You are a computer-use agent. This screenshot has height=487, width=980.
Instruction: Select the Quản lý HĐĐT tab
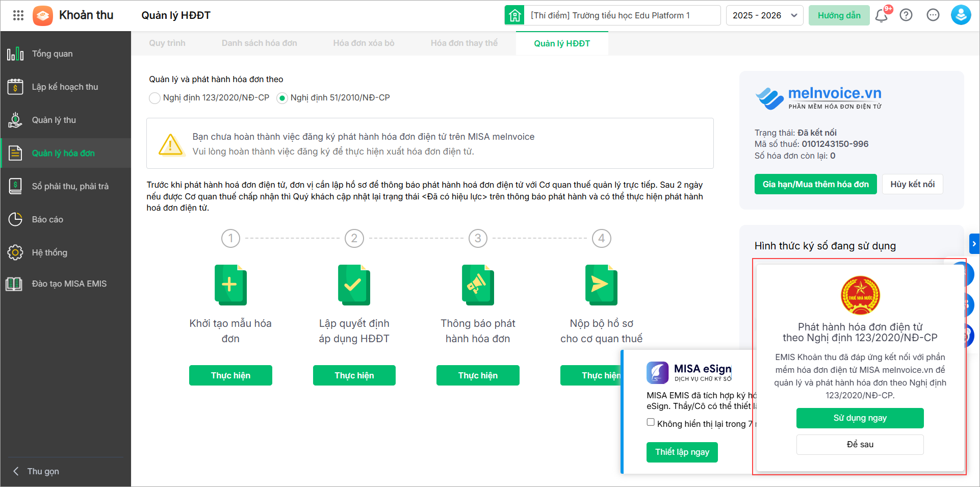pyautogui.click(x=562, y=43)
